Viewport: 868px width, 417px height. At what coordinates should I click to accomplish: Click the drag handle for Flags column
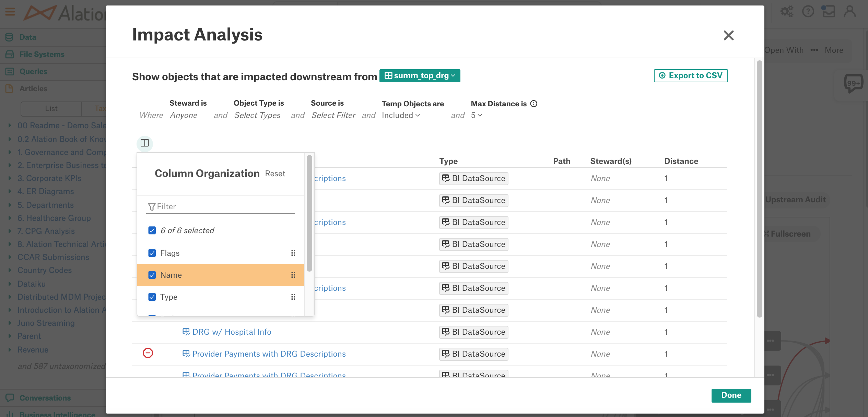click(x=293, y=253)
